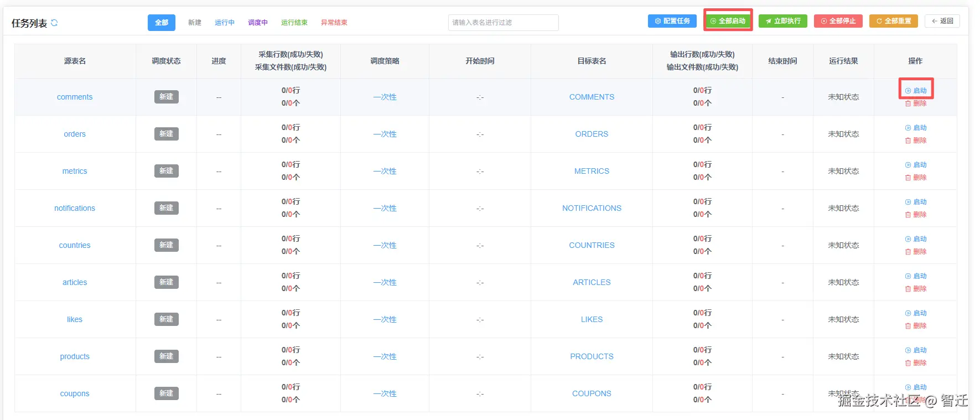Open target table ARTICLES
Screen dimensions: 980x420
pyautogui.click(x=592, y=282)
